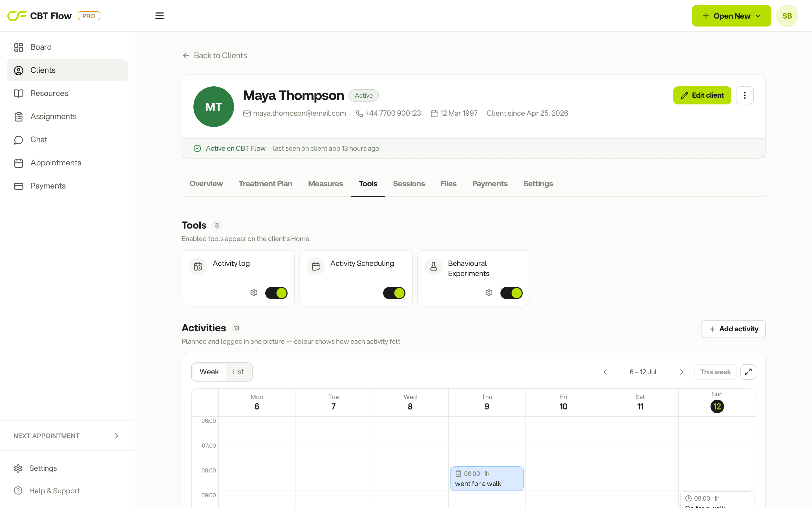812x508 pixels.
Task: Click the Chat bubble icon
Action: [18, 140]
